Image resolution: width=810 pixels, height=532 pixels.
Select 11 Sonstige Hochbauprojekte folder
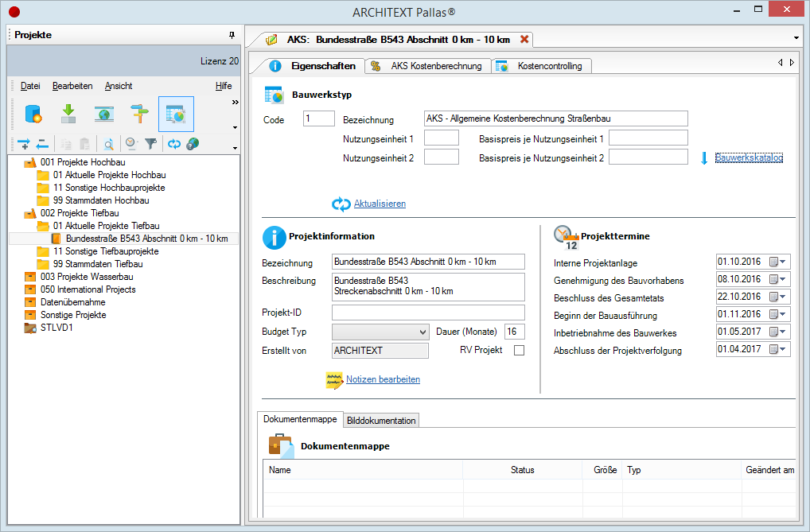pyautogui.click(x=109, y=188)
